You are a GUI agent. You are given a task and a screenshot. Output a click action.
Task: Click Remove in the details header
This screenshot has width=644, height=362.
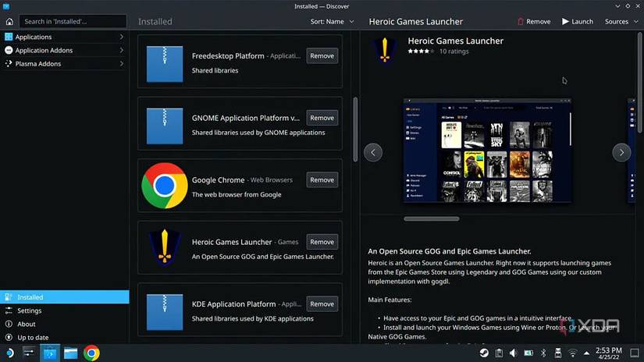click(534, 21)
